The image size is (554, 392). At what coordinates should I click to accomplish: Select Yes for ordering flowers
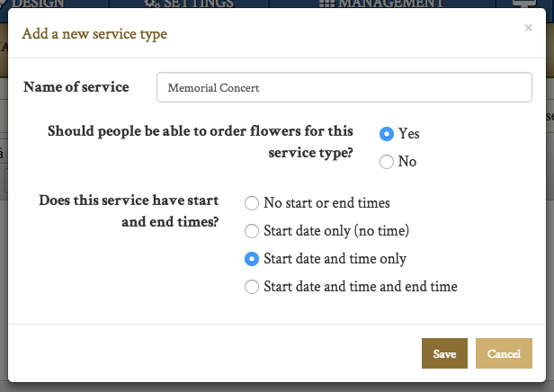(387, 134)
